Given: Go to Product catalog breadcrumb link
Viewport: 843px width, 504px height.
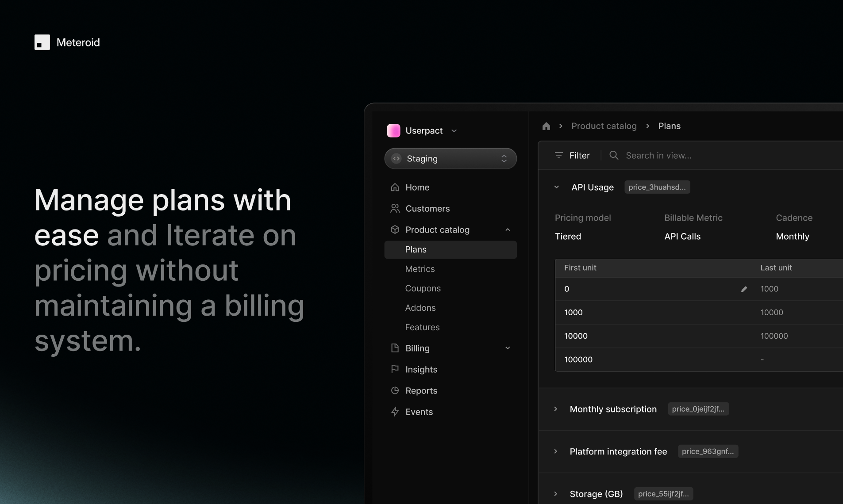Looking at the screenshot, I should click(604, 126).
